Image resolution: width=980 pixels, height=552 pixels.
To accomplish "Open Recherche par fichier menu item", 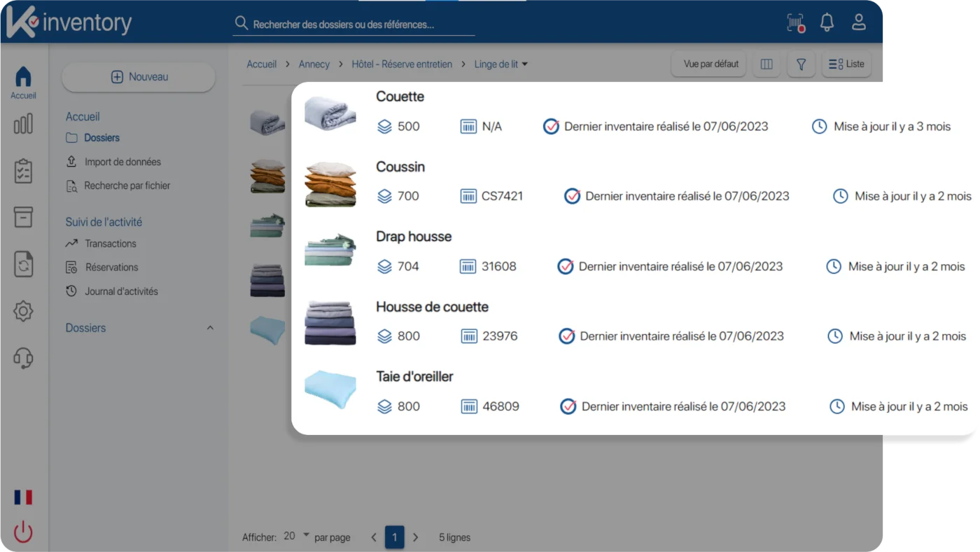I will pos(118,186).
